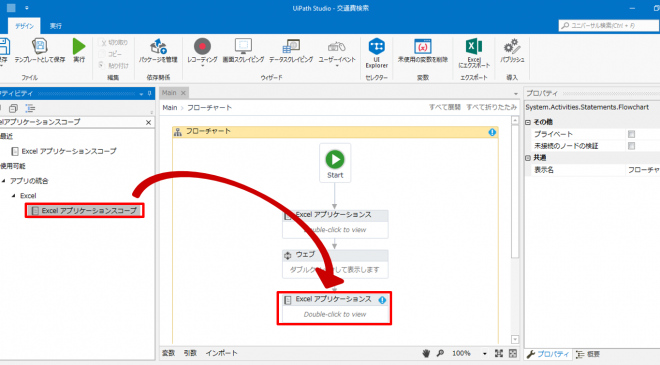Launch Data Scraping wizard
This screenshot has width=660, height=365.
[291, 51]
